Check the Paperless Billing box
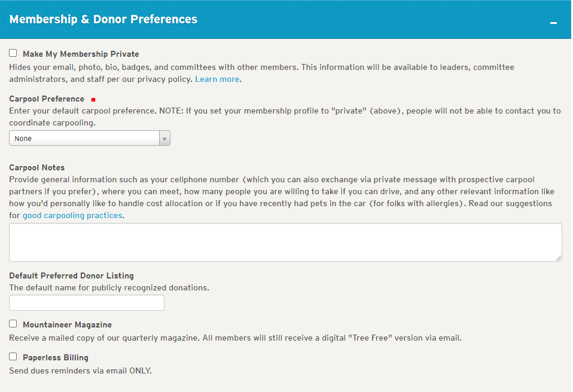 pos(13,357)
